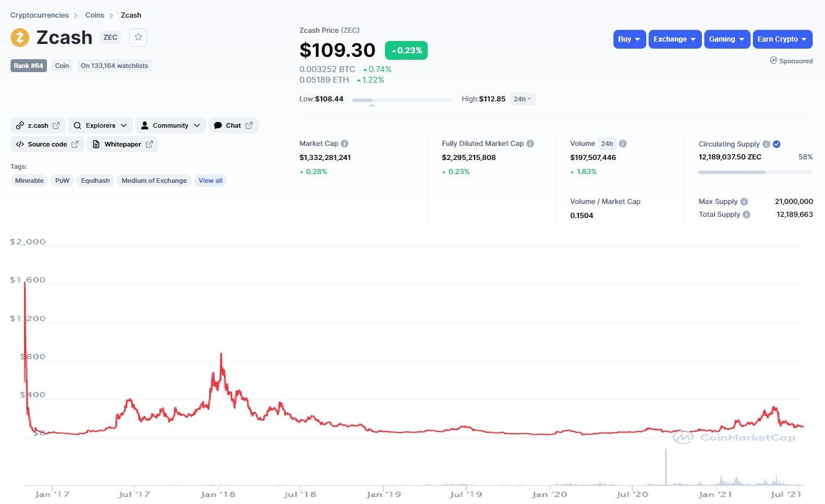Screen dimensions: 825x504
Task: Click the volume value $197,507,446
Action: coord(593,158)
